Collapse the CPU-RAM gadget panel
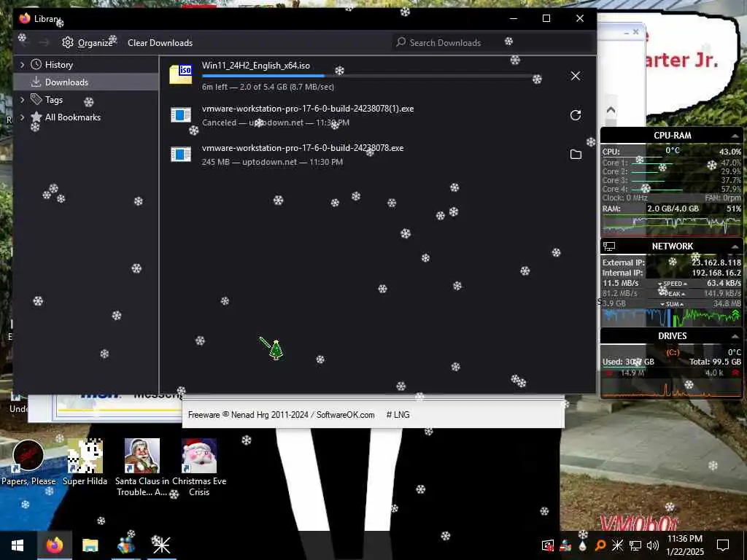Screen dimensions: 747x560 [x=735, y=136]
